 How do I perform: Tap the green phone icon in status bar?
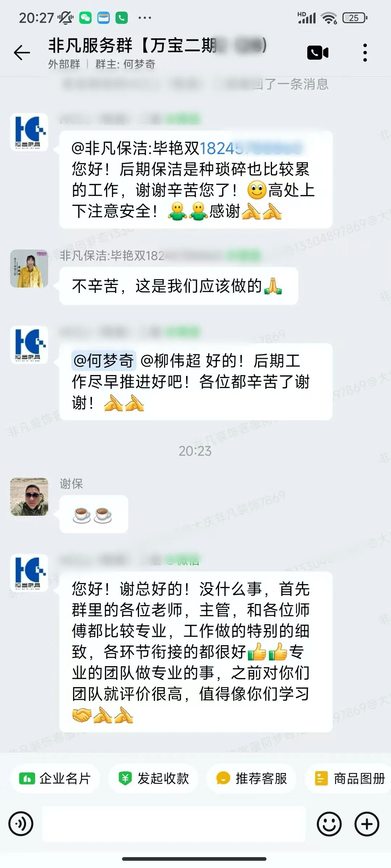122,18
